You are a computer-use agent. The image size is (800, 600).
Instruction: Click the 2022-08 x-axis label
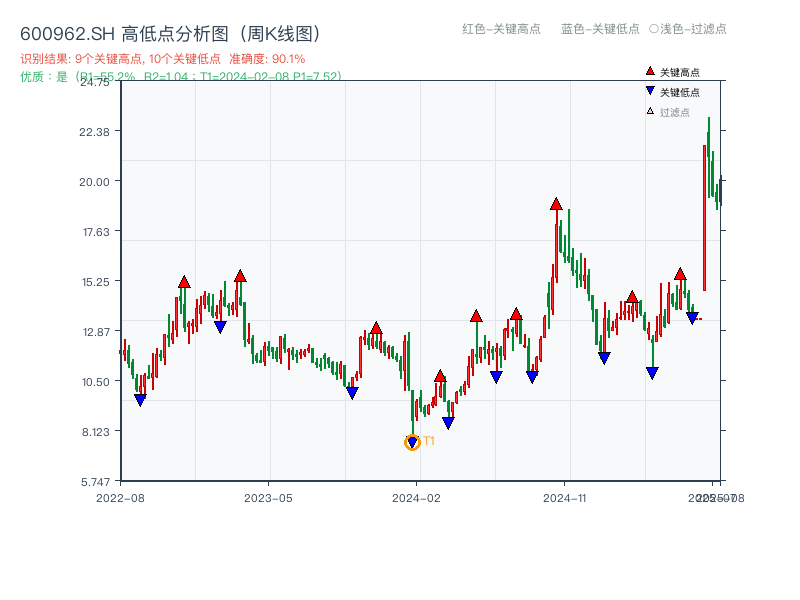point(120,498)
